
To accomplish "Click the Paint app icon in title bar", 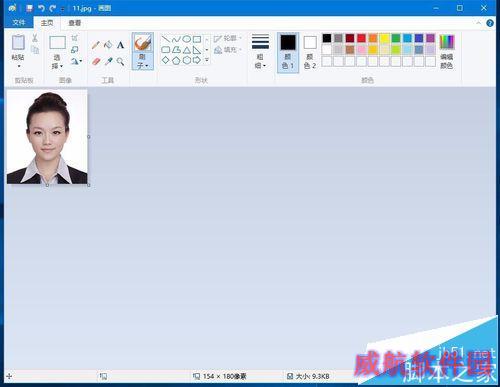I will click(x=12, y=8).
